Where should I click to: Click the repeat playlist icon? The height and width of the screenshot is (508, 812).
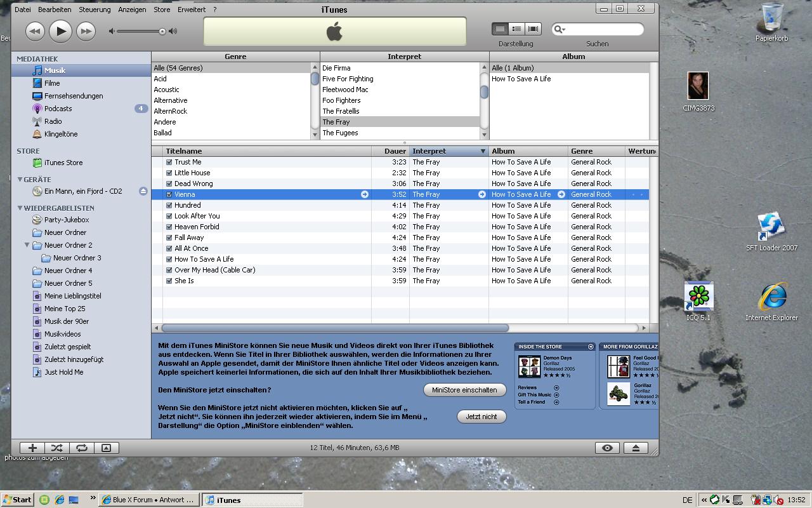[x=82, y=448]
